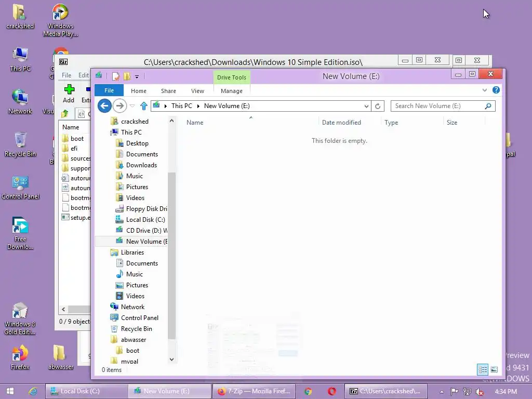This screenshot has width=532, height=399.
Task: Click New Folder icon in quick access toolbar
Action: pyautogui.click(x=127, y=76)
